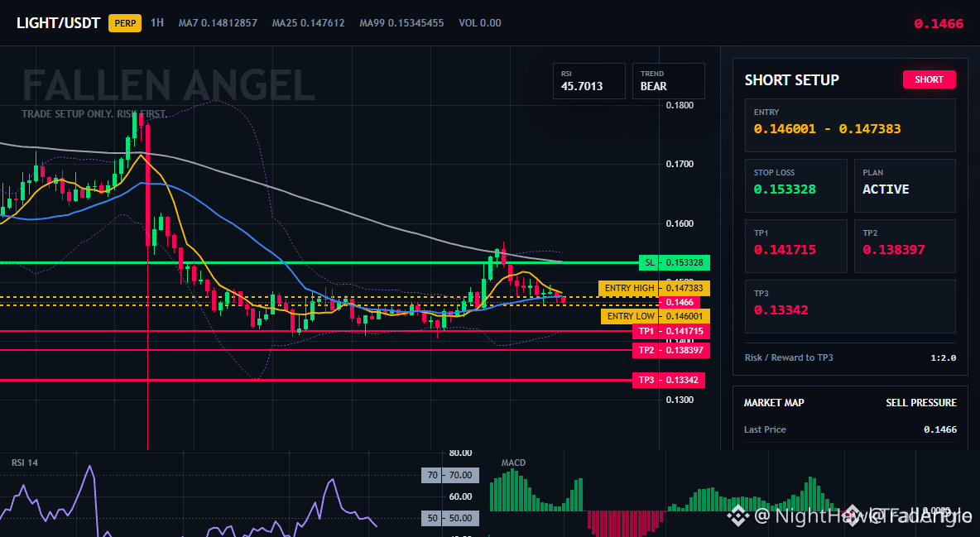Click the red 0.1466 price at top right
The height and width of the screenshot is (537, 980).
[938, 24]
